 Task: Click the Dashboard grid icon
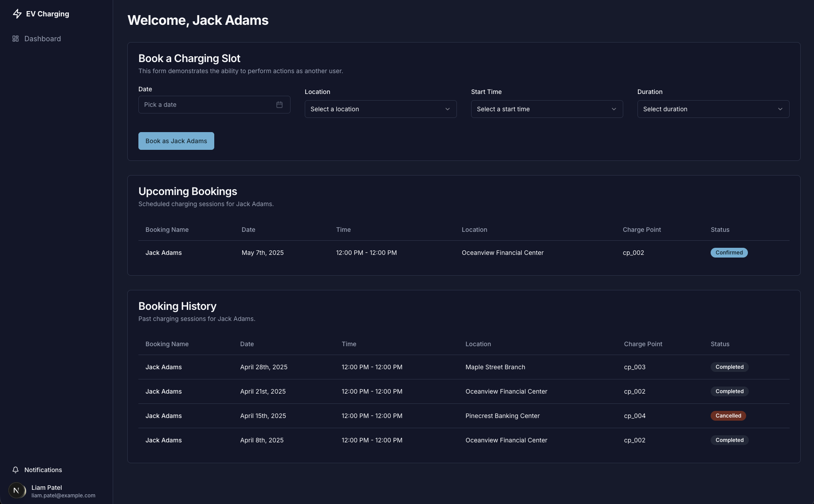(16, 39)
